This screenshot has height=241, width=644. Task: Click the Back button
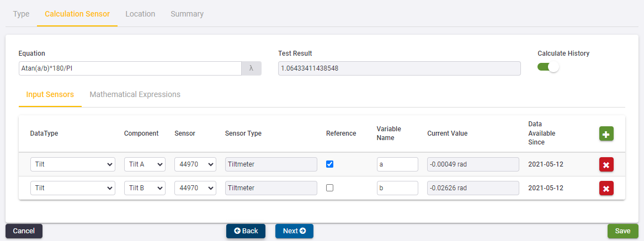[x=246, y=231]
